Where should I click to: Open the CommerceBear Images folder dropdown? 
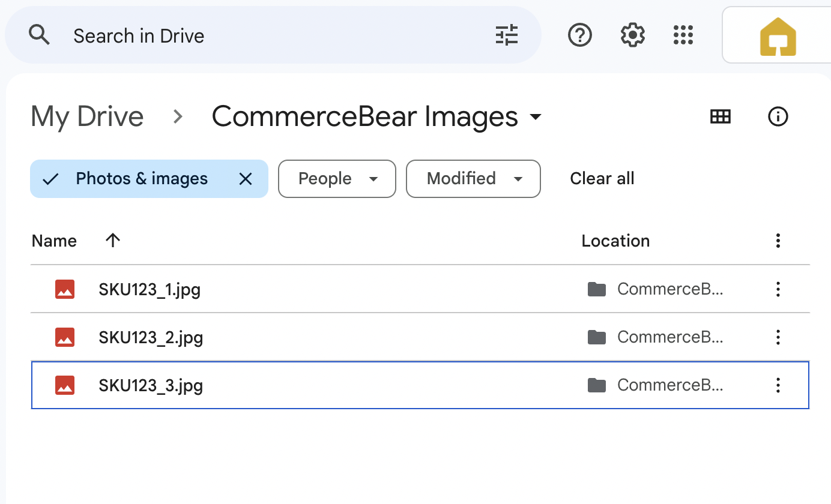coord(535,118)
